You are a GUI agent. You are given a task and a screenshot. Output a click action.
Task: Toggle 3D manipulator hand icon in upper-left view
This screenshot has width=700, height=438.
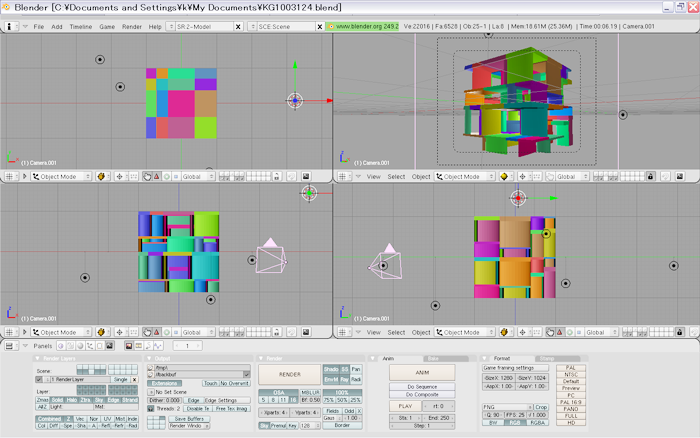pyautogui.click(x=147, y=176)
